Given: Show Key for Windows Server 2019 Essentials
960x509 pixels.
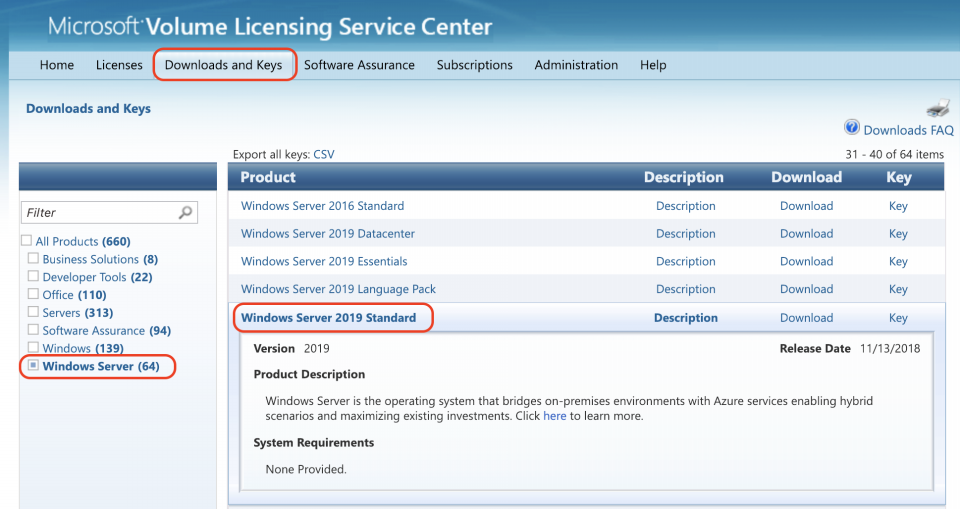Looking at the screenshot, I should (x=898, y=262).
